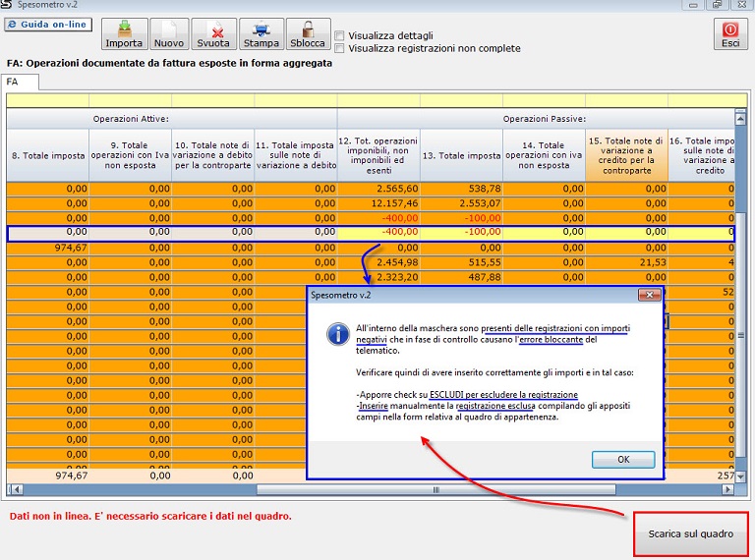755x560 pixels.
Task: Click the Operazioni Passive group header
Action: [536, 119]
